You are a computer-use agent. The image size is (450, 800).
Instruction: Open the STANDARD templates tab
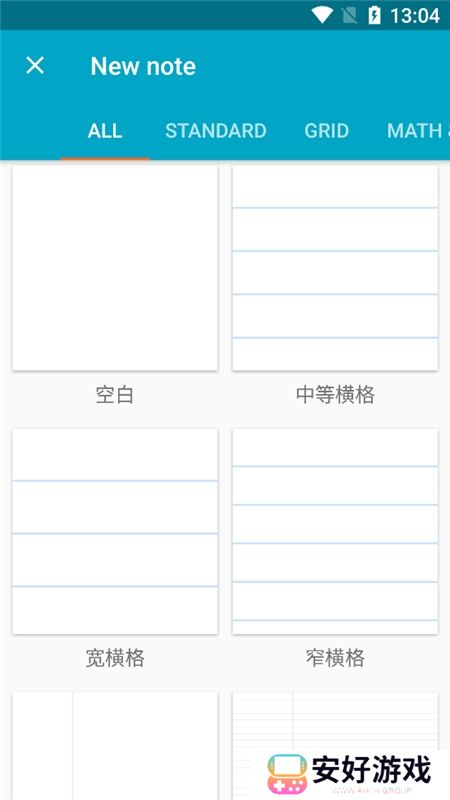pyautogui.click(x=216, y=131)
